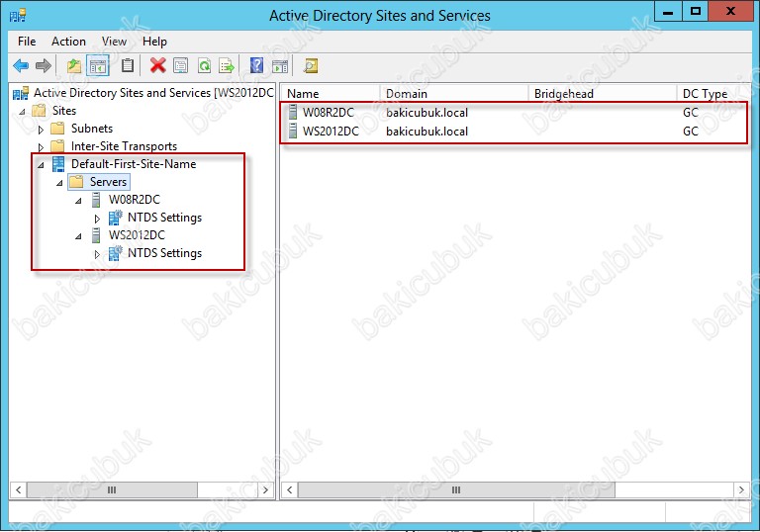Collapse the Default-First-Site-Name node
The image size is (760, 532).
tap(41, 165)
